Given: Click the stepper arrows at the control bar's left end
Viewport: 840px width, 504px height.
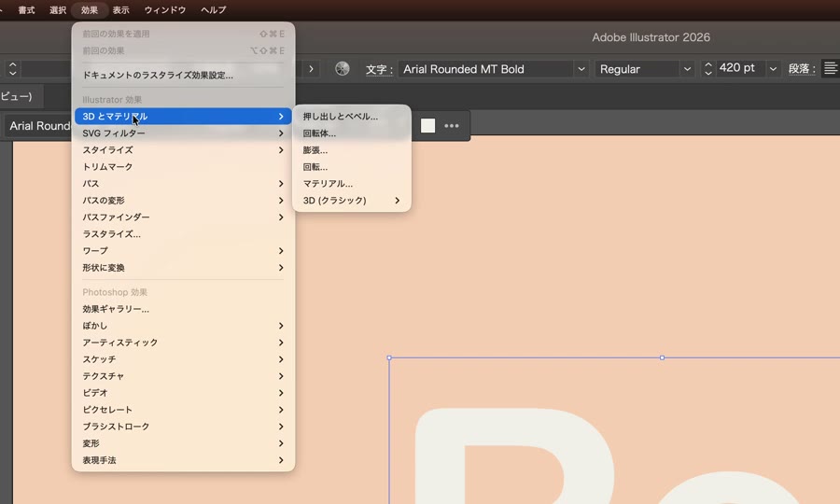Looking at the screenshot, I should coord(13,68).
